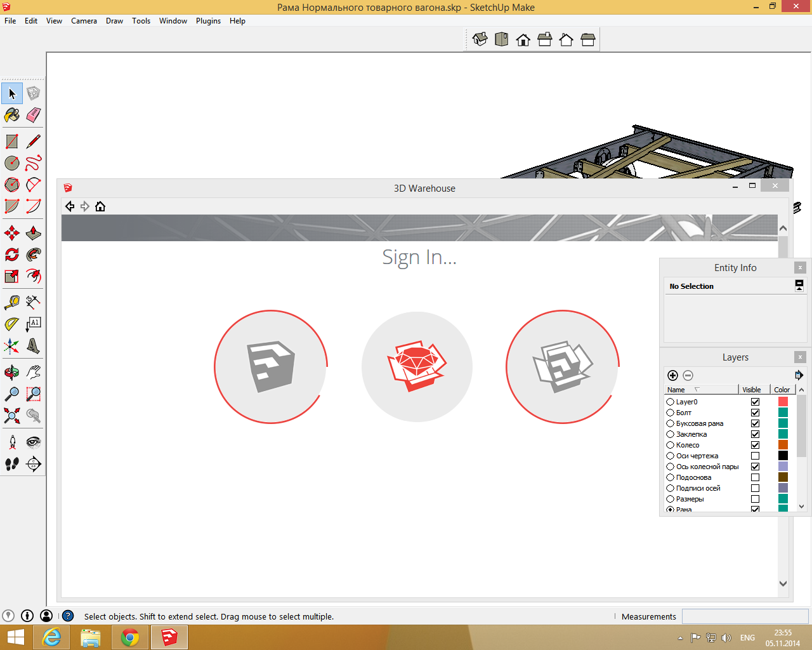Select the filled Pie tool
This screenshot has height=650, width=812.
pos(12,206)
